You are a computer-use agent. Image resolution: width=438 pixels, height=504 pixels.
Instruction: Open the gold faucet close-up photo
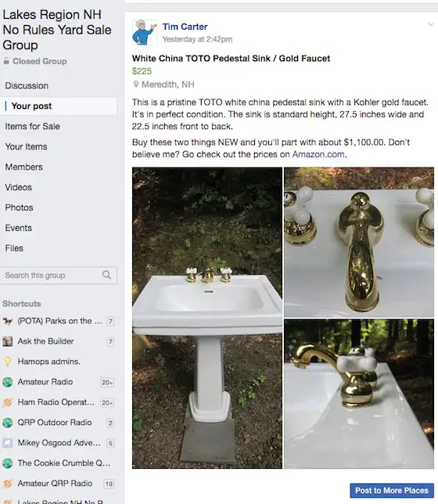pyautogui.click(x=359, y=242)
